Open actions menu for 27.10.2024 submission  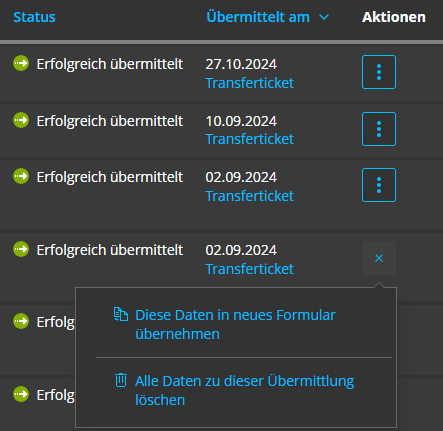(379, 72)
